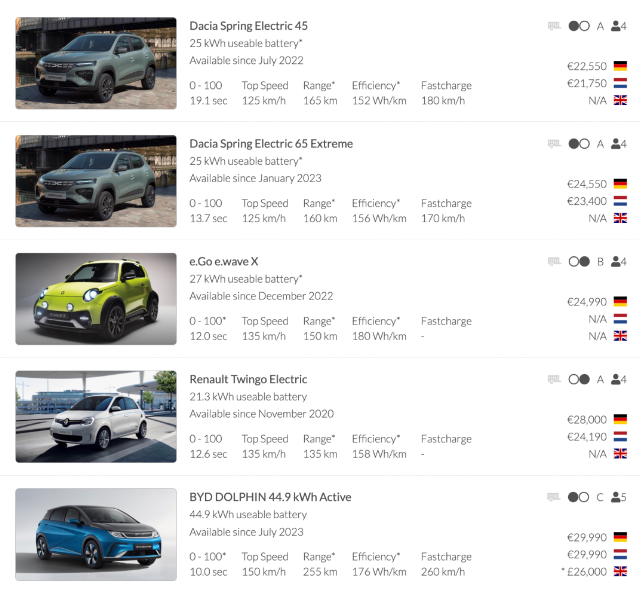Click Dutch flag in BYD Dolphin row
Viewport: 640px width, 590px height.
[x=620, y=555]
